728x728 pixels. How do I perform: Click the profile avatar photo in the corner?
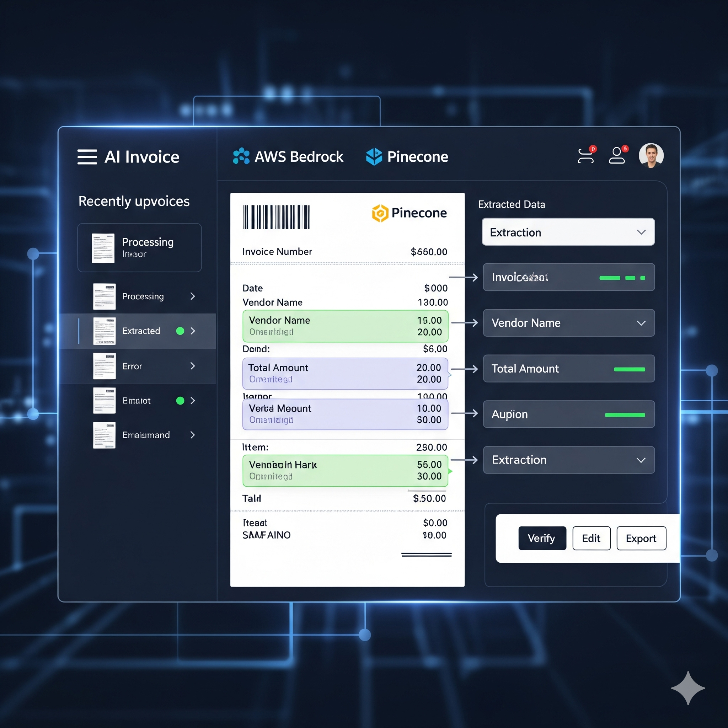(x=651, y=155)
